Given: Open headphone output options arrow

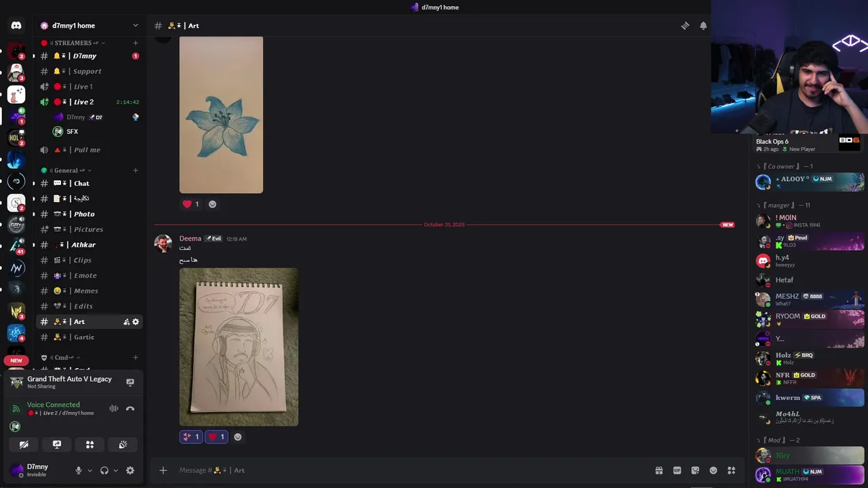Looking at the screenshot, I should point(115,470).
